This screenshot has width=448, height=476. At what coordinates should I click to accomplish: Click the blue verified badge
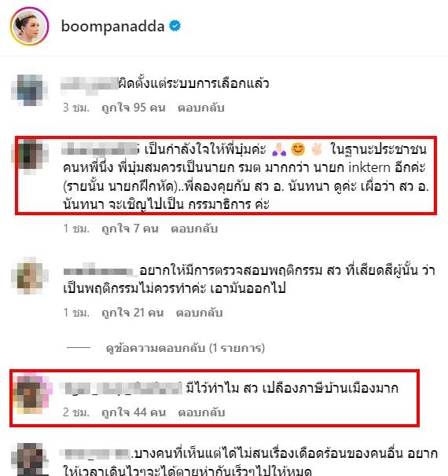tap(175, 26)
